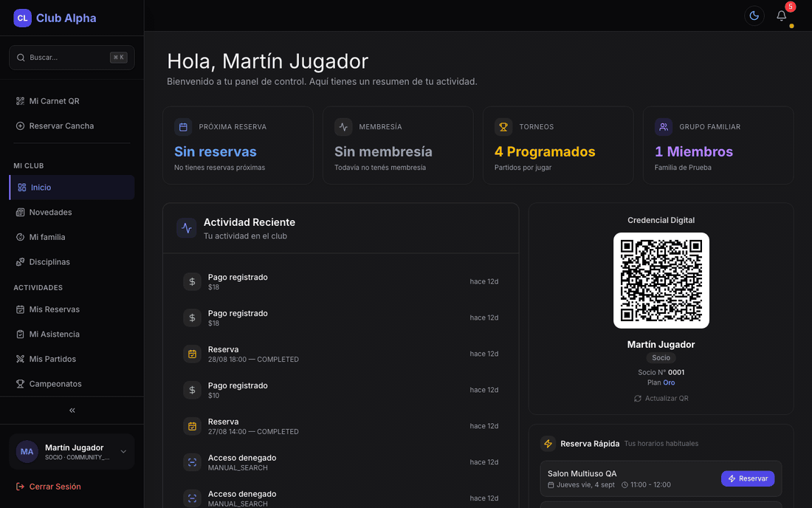812x508 pixels.
Task: Click pulse icon on Membresía card
Action: point(343,127)
